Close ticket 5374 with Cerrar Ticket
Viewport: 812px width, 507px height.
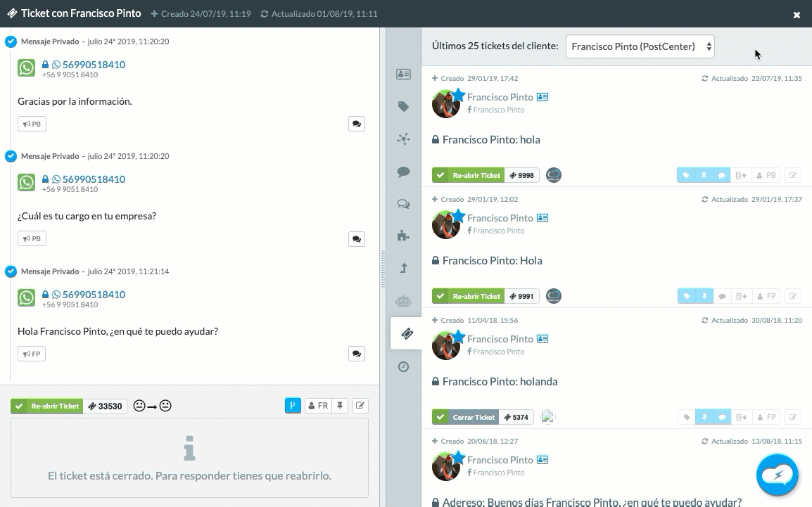point(466,417)
